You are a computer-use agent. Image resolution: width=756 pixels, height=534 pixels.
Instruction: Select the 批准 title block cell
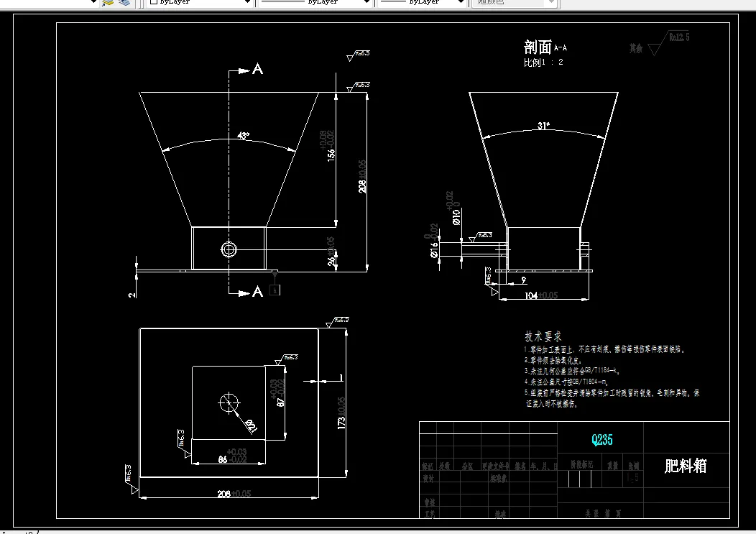(500, 514)
